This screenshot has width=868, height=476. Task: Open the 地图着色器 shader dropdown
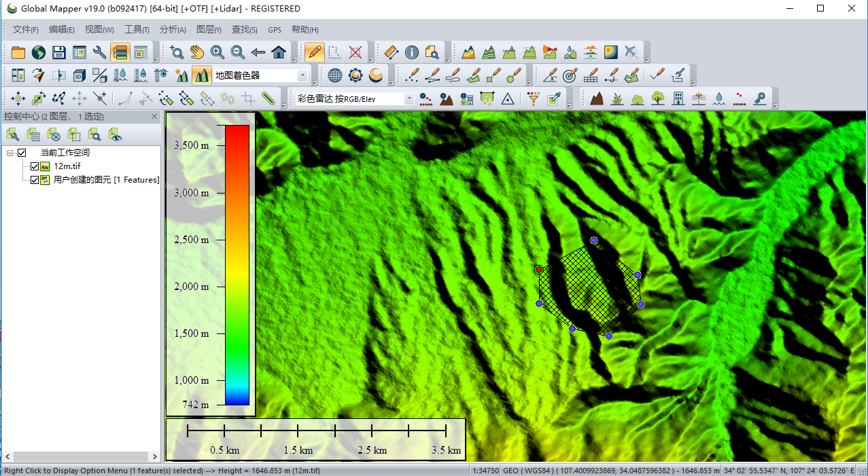pyautogui.click(x=302, y=75)
